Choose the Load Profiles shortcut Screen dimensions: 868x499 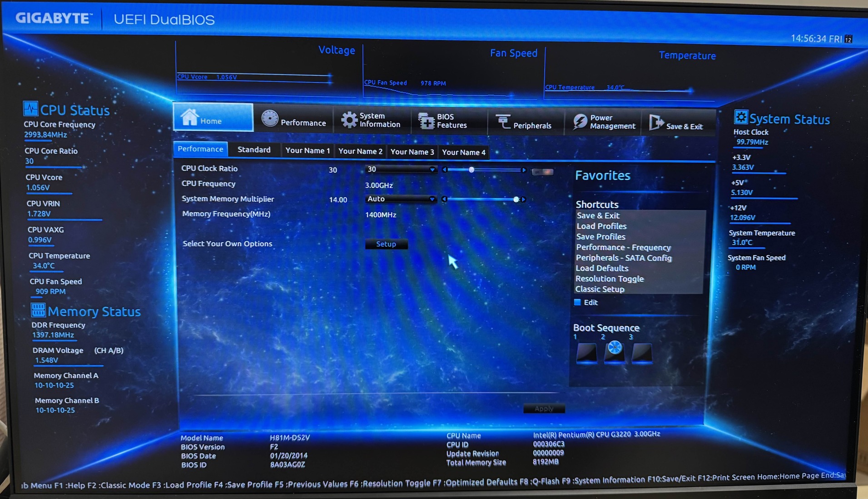coord(601,226)
